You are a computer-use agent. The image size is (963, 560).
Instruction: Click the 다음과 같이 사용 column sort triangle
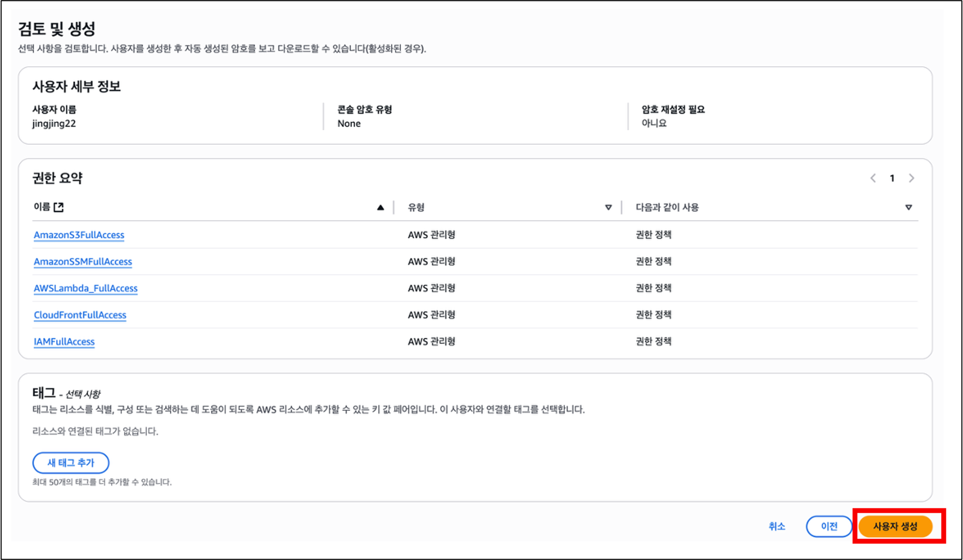908,207
